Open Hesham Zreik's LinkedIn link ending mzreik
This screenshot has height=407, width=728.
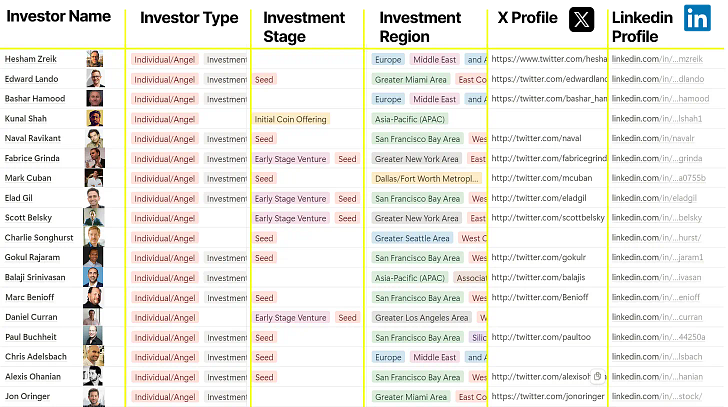tap(657, 59)
